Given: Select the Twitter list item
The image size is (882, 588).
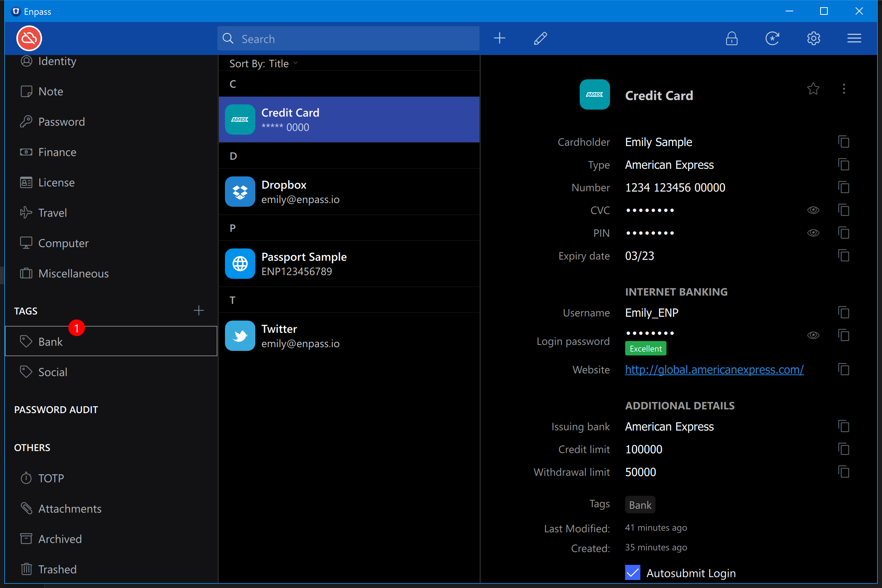Looking at the screenshot, I should click(x=349, y=336).
